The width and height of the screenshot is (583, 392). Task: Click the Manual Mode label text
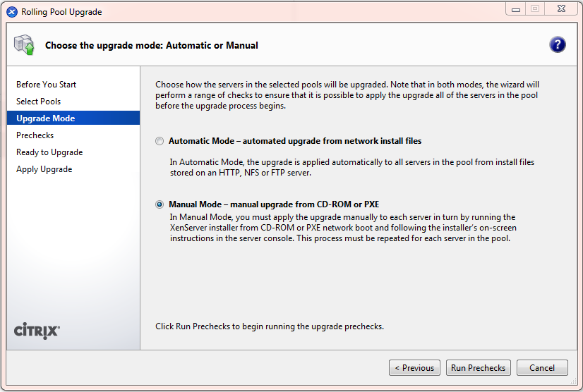274,204
